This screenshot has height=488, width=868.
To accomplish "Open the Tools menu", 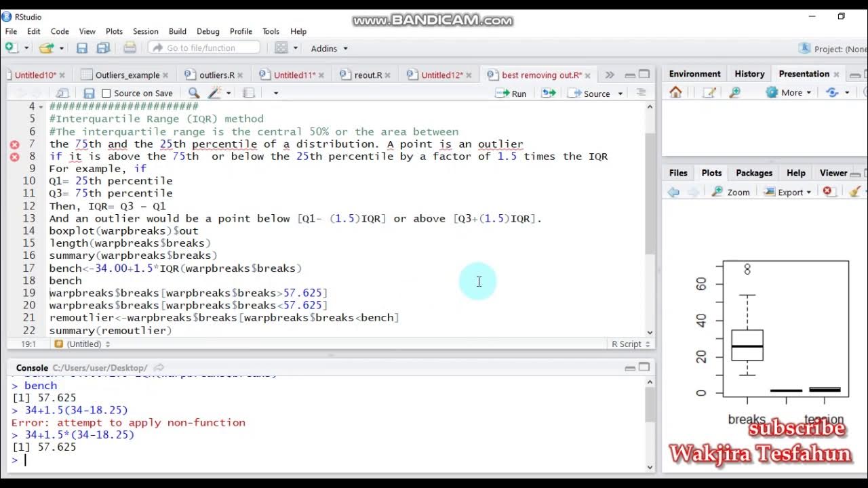I will click(271, 31).
